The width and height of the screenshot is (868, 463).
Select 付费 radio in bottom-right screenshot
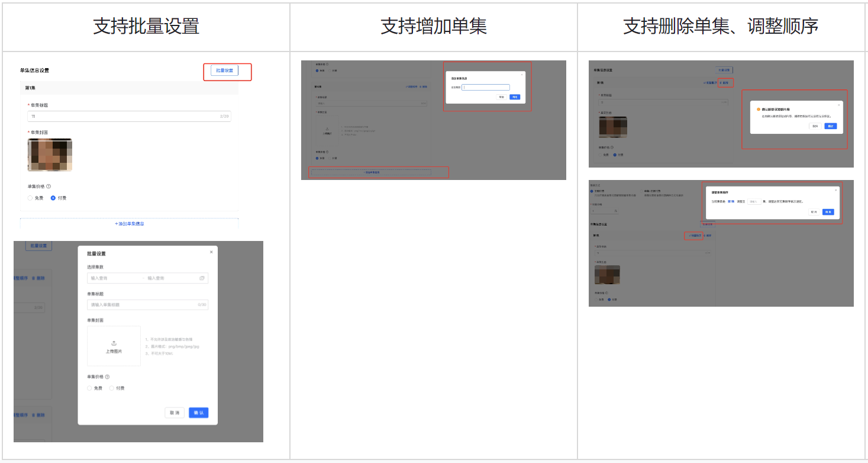coord(609,300)
